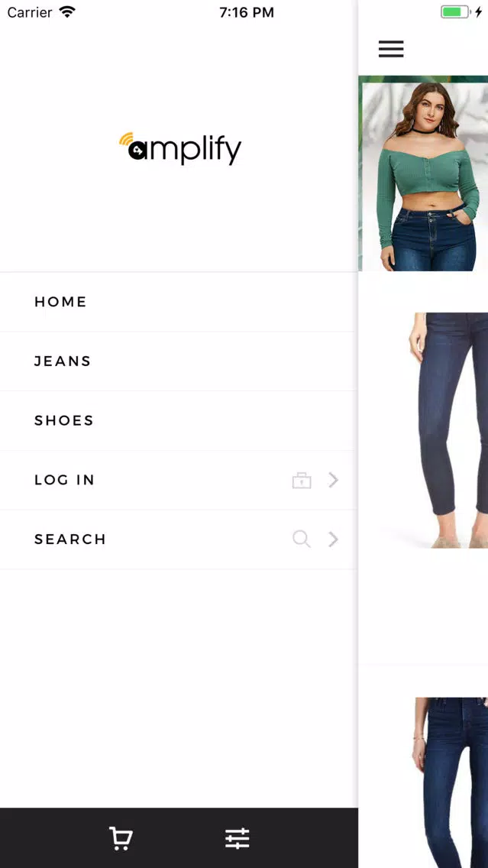The image size is (488, 868).
Task: View the green crop top product image
Action: (x=423, y=173)
